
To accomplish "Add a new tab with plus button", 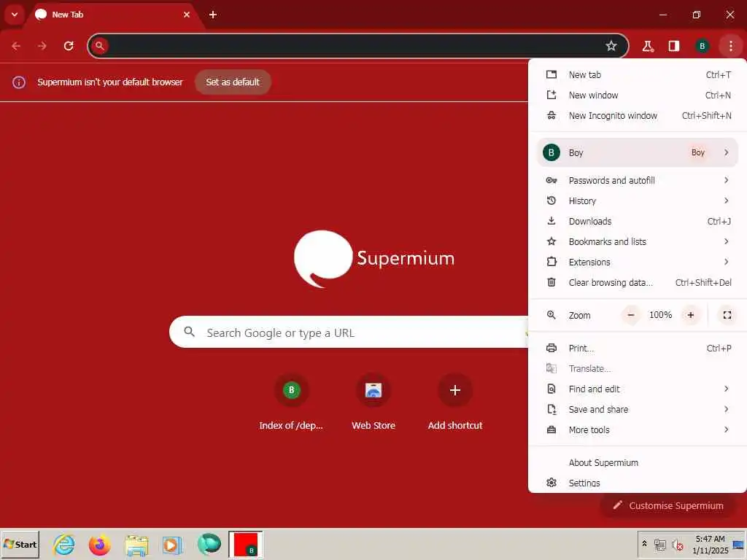I will click(x=213, y=15).
